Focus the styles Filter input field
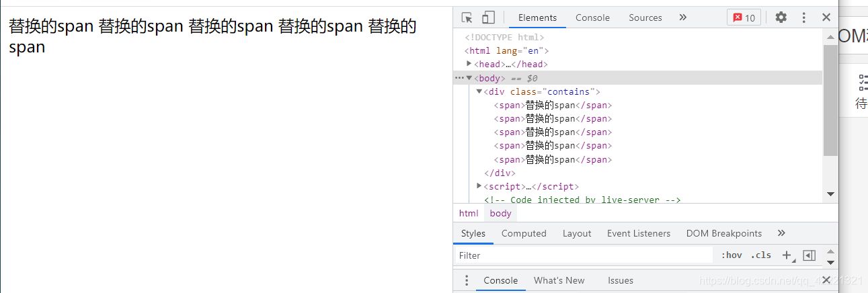The height and width of the screenshot is (293, 868). click(x=584, y=255)
